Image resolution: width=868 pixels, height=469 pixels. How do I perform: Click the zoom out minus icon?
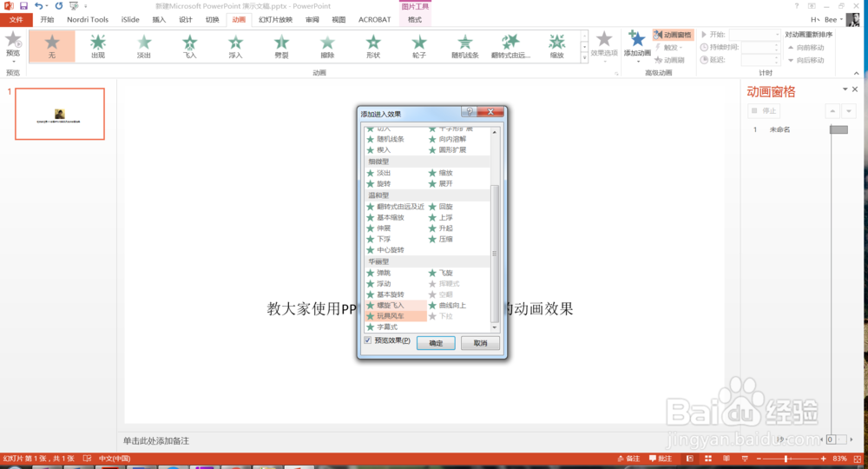[759, 459]
